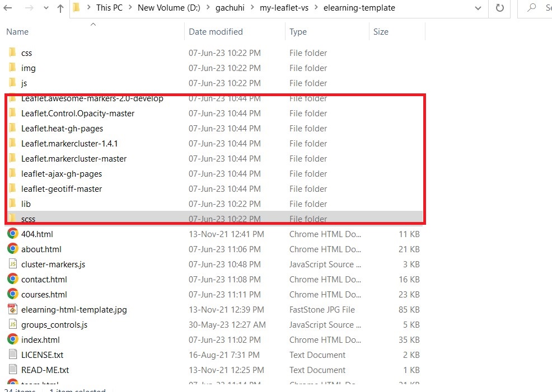Expand the chevron after my-leaflet-vs breadcrumb
The width and height of the screenshot is (552, 392).
click(316, 8)
